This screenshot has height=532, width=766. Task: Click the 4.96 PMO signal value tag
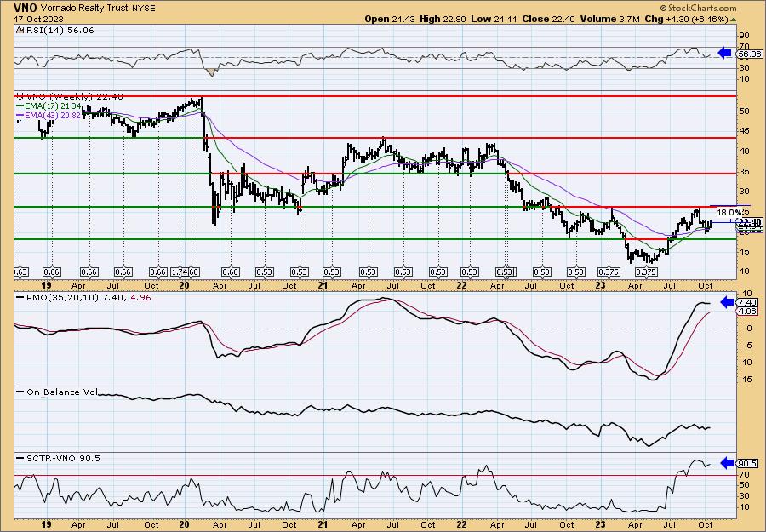point(748,312)
